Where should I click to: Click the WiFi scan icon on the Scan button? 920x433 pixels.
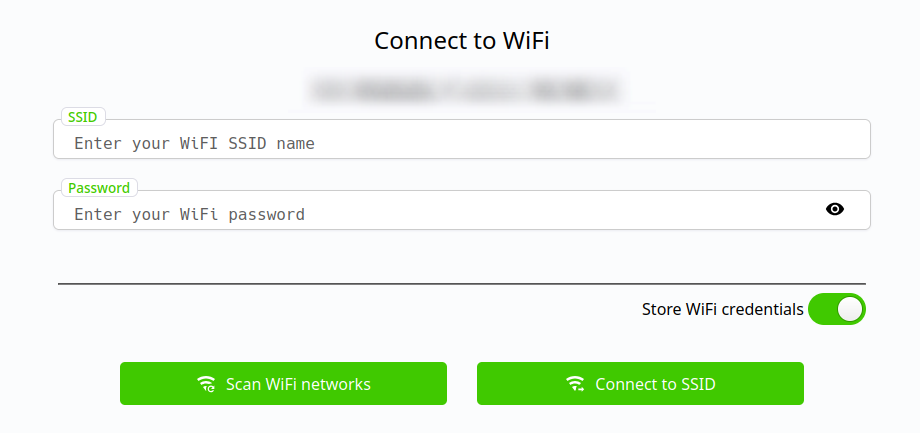[206, 384]
